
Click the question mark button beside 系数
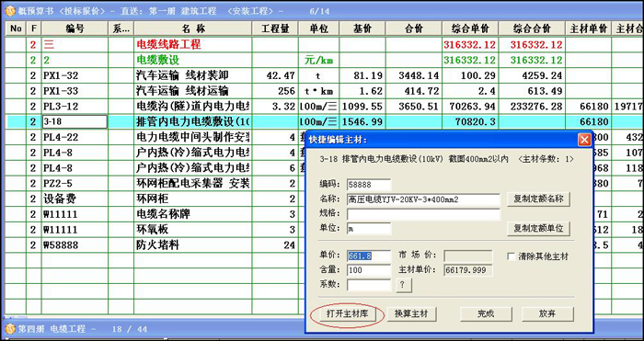(x=403, y=285)
